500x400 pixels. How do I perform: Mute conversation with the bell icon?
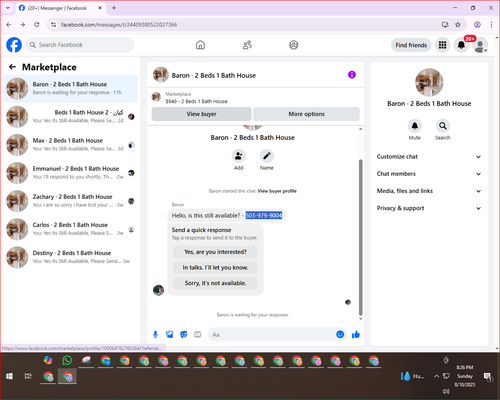coord(415,126)
